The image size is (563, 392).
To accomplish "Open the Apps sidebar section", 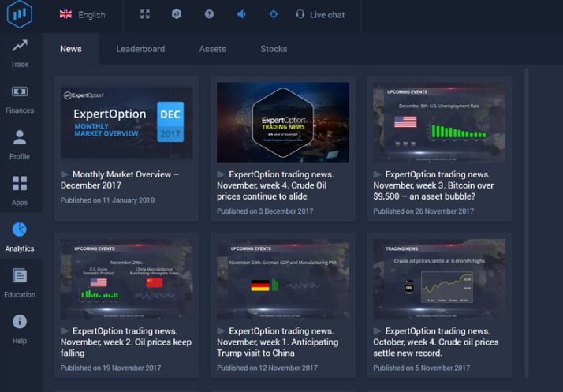I will tap(20, 191).
